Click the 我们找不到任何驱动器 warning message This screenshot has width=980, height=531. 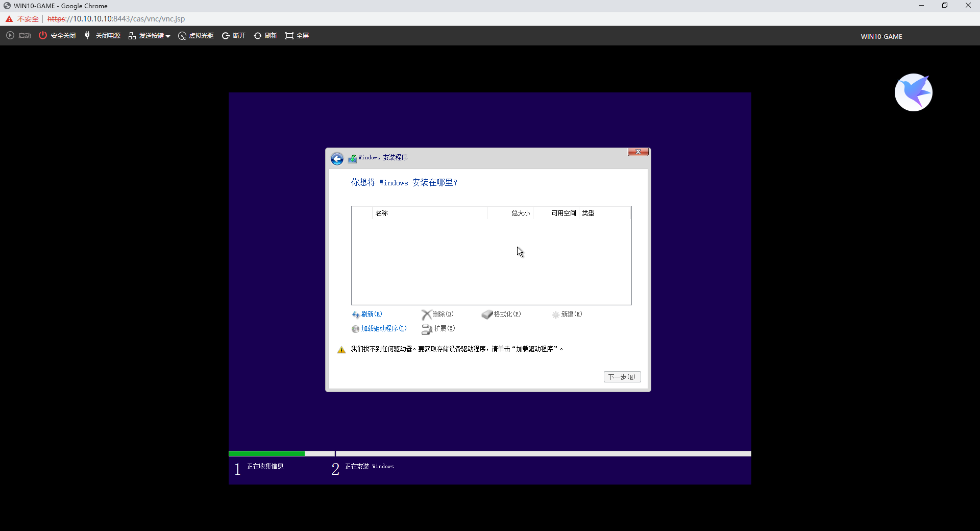click(457, 349)
